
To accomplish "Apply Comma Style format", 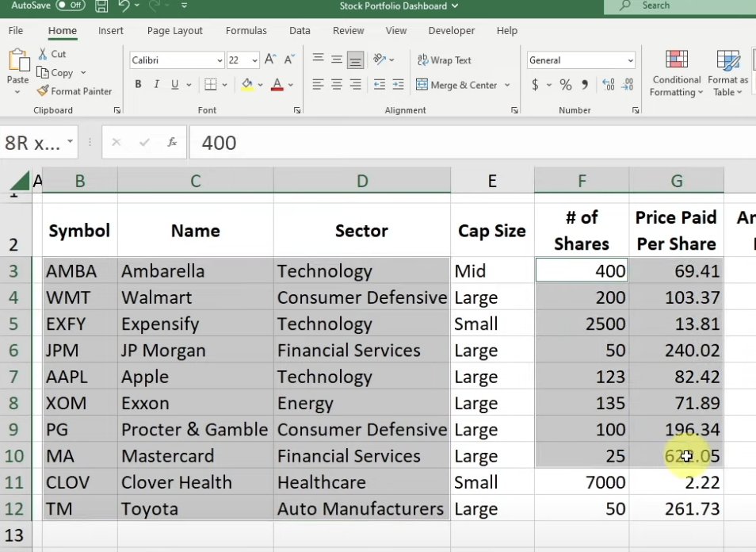I will tap(585, 85).
